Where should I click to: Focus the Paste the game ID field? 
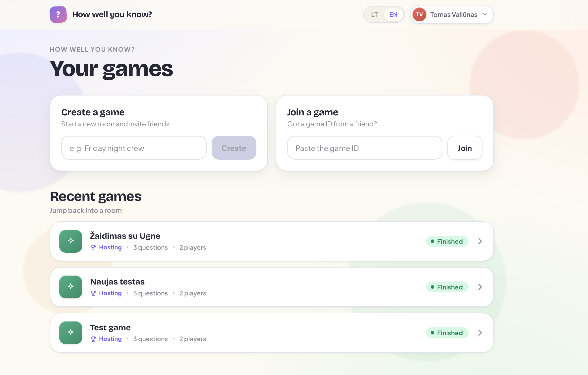[x=365, y=148]
